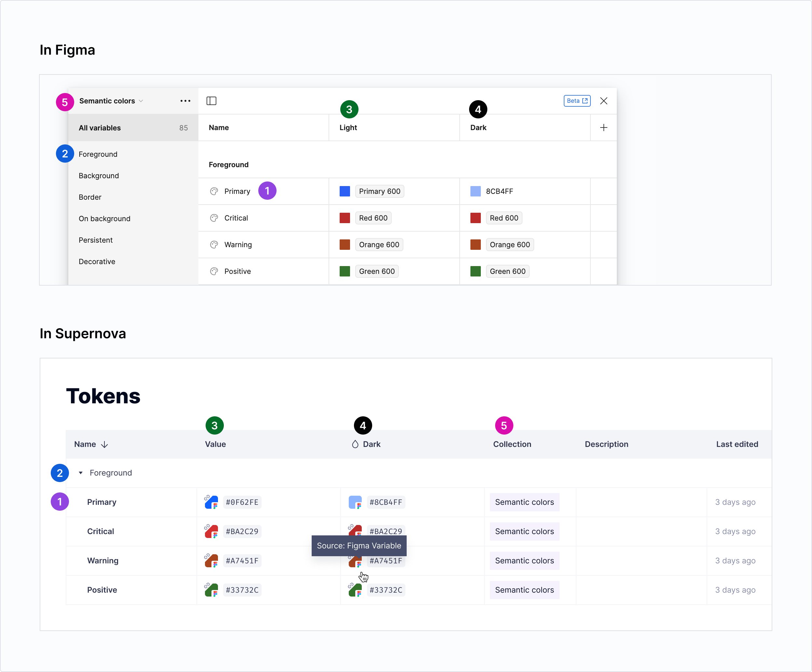Click the Primary token Dark Figma swatch
This screenshot has height=672, width=812.
coord(355,502)
